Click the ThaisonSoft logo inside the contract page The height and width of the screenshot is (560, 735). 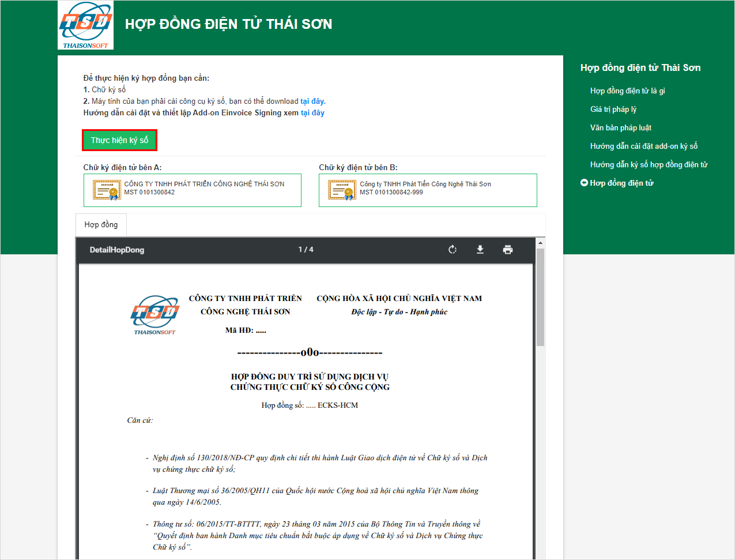[155, 315]
